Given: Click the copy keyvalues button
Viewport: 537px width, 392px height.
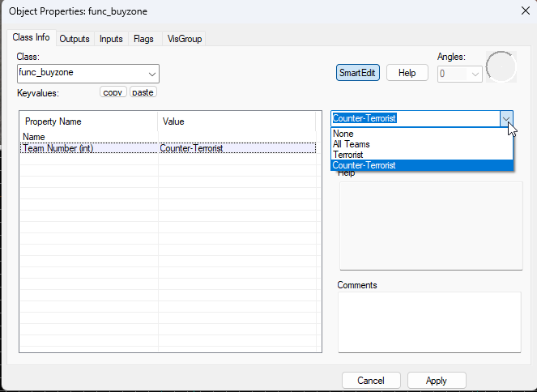Looking at the screenshot, I should coord(113,92).
